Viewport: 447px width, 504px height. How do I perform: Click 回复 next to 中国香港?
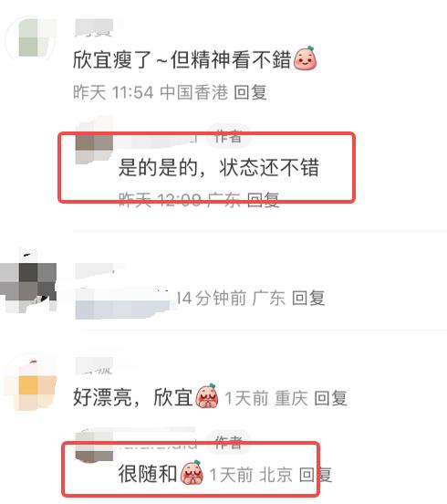(250, 92)
